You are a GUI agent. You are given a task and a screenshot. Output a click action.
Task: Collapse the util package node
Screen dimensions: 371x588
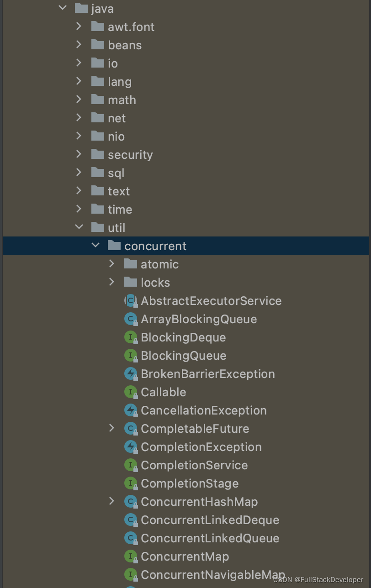[79, 227]
